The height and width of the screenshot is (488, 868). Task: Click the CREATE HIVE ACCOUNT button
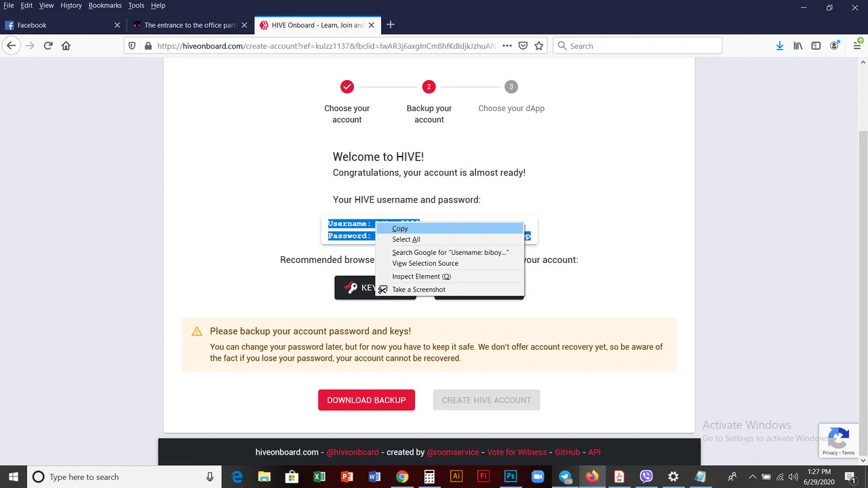pyautogui.click(x=486, y=400)
